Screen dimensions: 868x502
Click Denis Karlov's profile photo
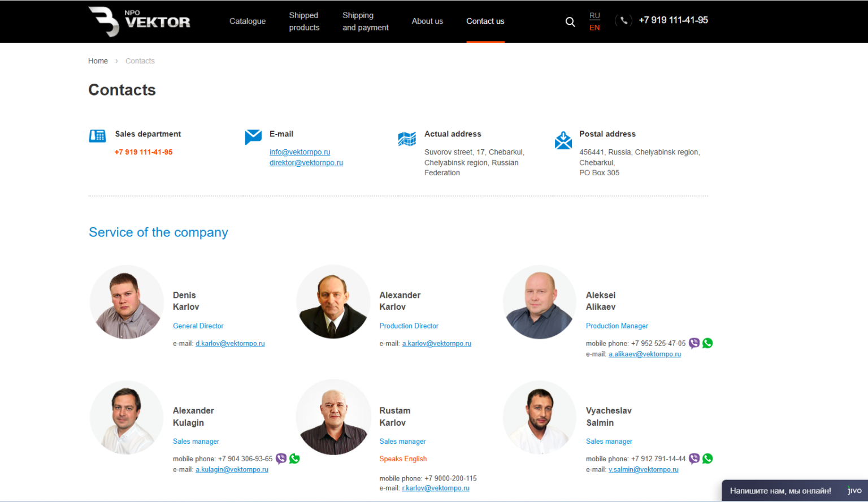127,302
